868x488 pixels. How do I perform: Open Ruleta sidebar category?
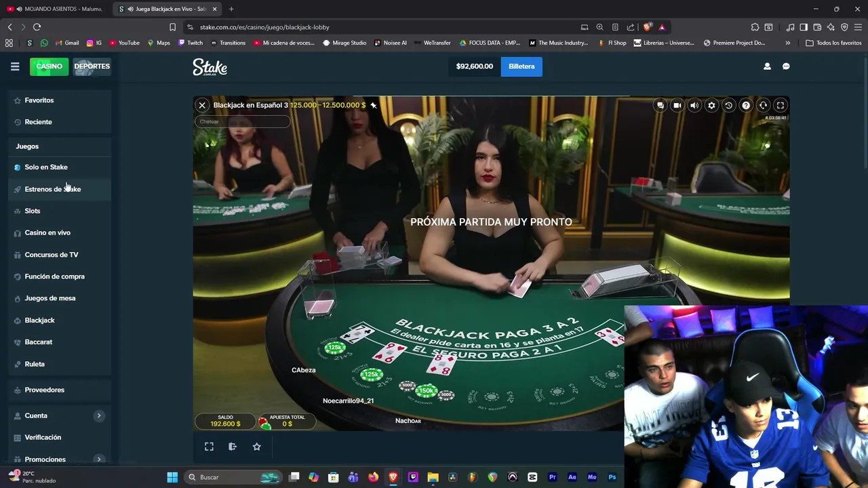[x=60, y=364]
